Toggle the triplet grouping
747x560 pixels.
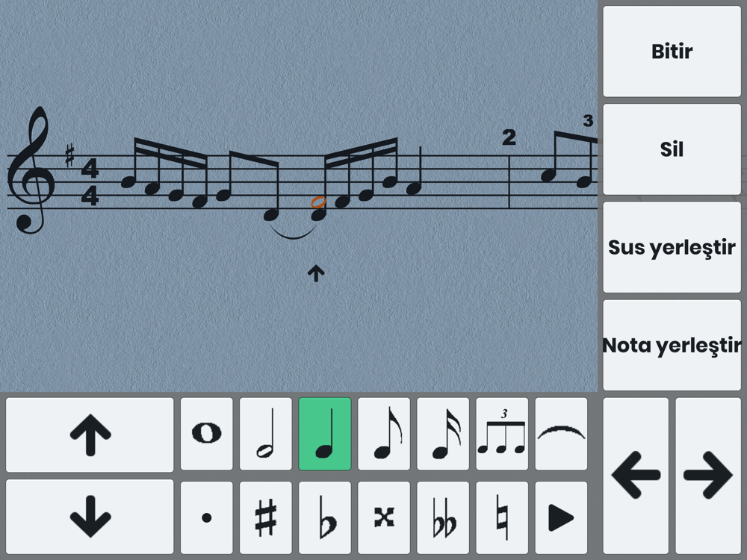(502, 434)
